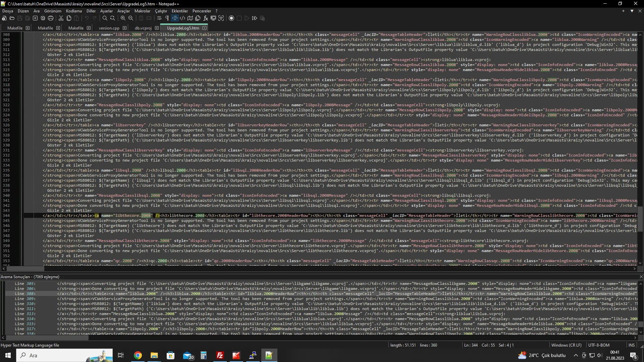Toggle Synchronize Vertical Scrolling icon

coord(141,18)
